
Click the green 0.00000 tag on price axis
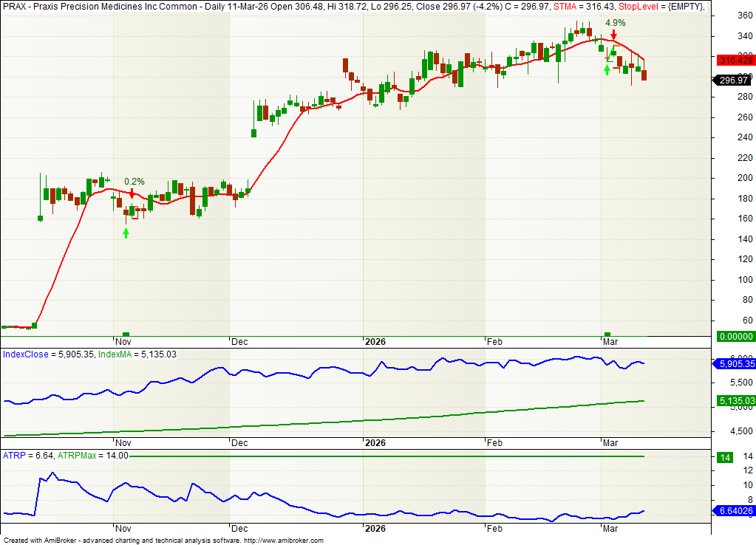[x=731, y=336]
